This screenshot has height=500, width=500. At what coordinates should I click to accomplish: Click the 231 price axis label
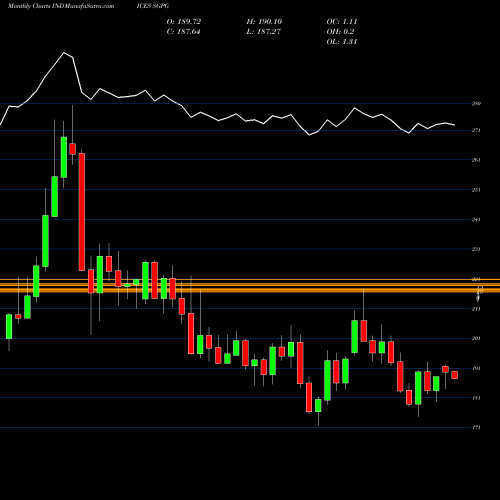click(476, 249)
